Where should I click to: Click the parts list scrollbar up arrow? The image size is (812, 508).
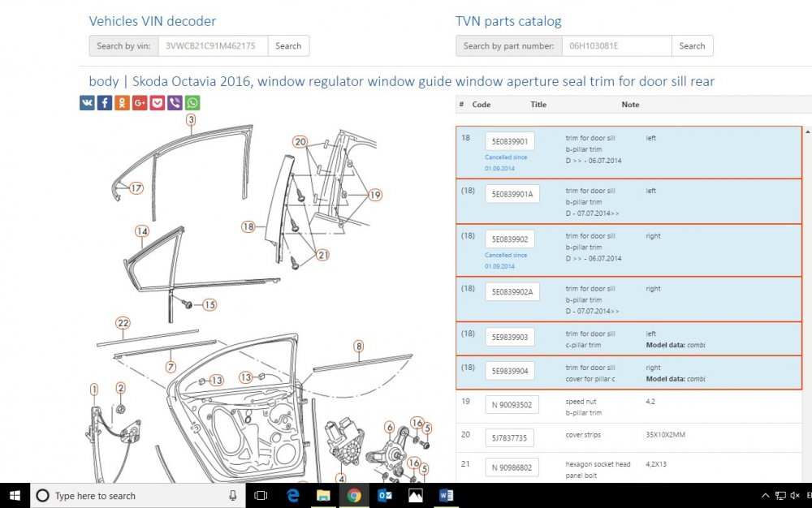click(807, 132)
